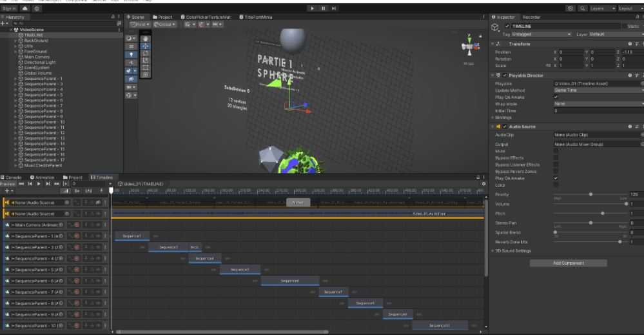This screenshot has width=644, height=335.
Task: Select the Rect transform tool
Action: point(146,67)
